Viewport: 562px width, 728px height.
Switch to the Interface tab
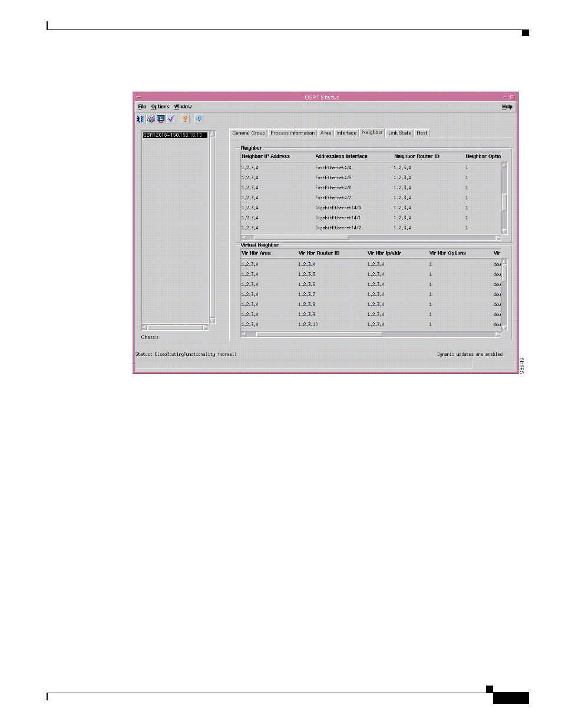coord(346,133)
